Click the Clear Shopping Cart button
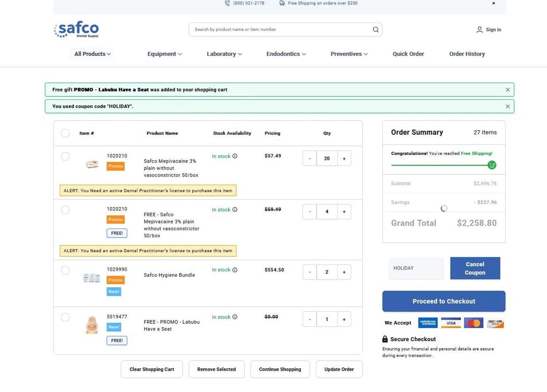Viewport: 547px width, 392px height. click(x=152, y=369)
